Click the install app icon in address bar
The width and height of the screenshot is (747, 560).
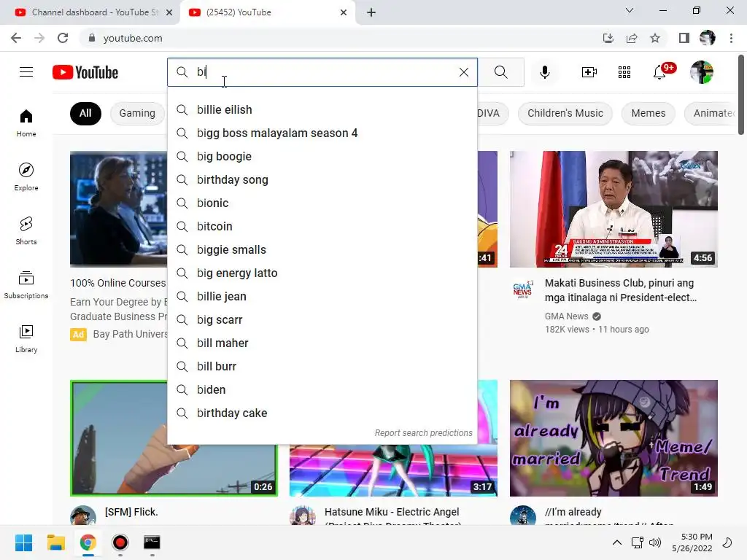[608, 38]
